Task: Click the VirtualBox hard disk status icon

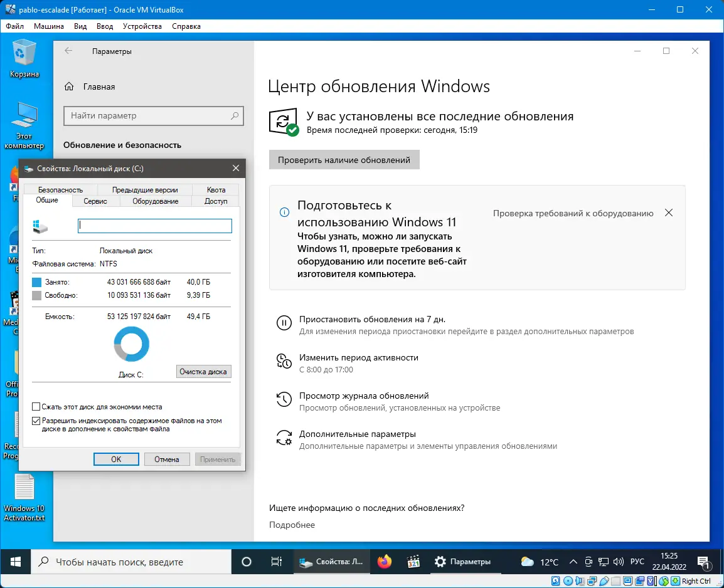Action: point(555,580)
